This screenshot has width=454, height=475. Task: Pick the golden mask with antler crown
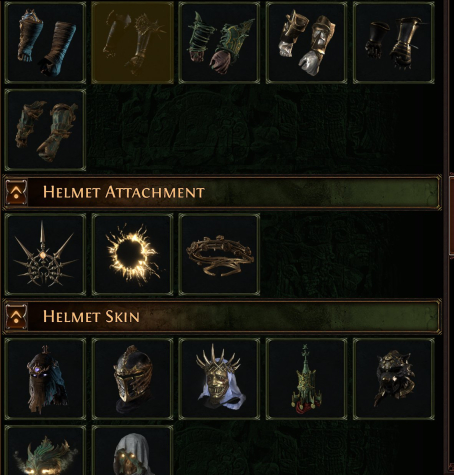219,379
